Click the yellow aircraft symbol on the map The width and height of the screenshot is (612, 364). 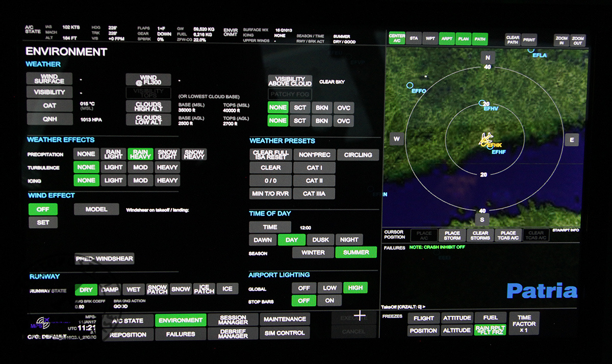pyautogui.click(x=485, y=139)
